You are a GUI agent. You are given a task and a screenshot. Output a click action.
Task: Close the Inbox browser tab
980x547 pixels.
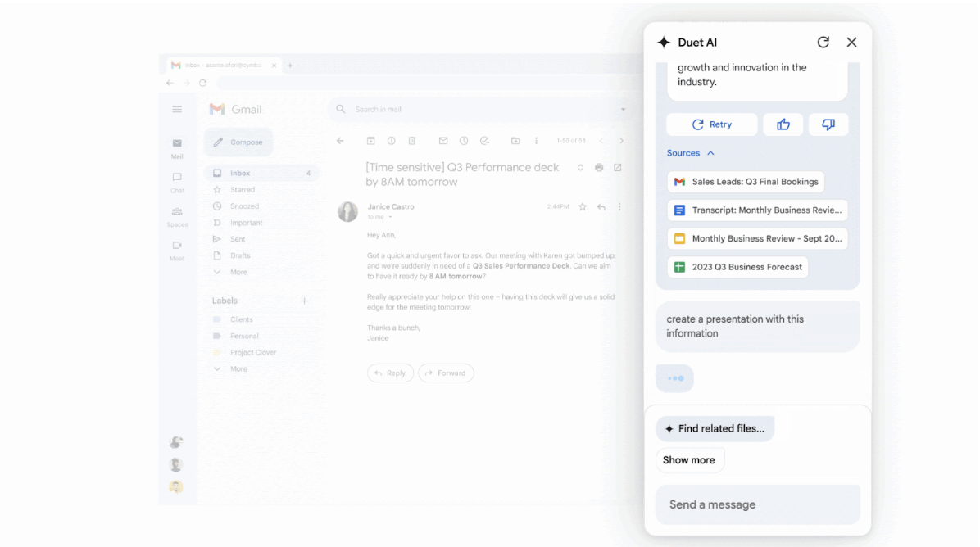[x=274, y=65]
